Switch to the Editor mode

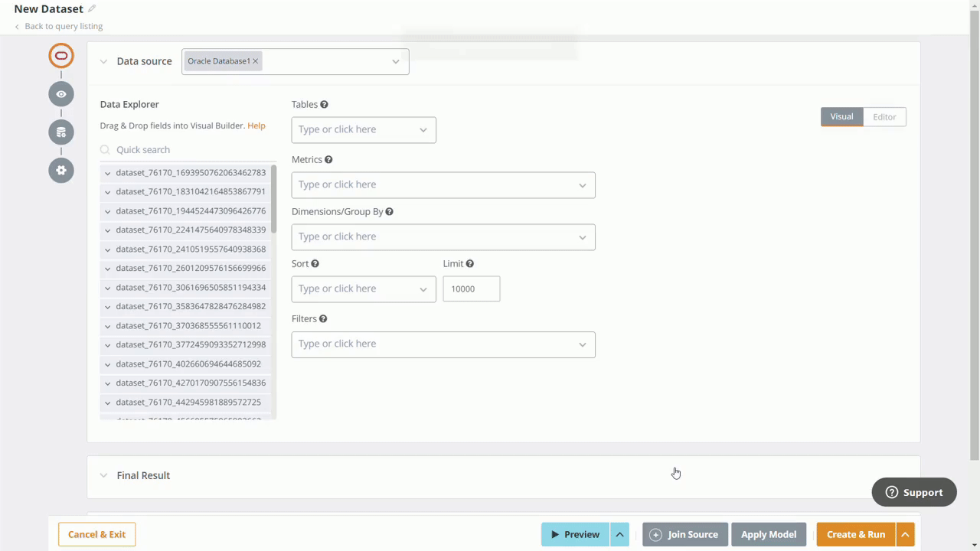[x=884, y=116]
